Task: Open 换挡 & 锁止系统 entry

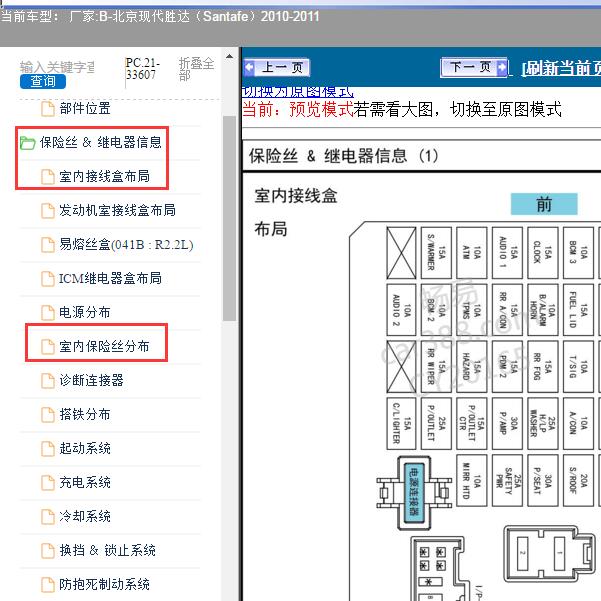Action: 107,550
